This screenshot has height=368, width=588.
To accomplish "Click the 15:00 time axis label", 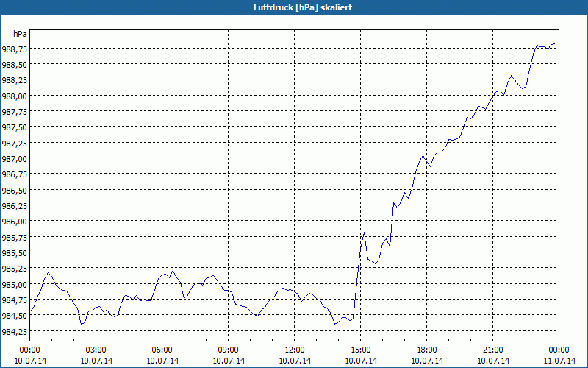I will 361,350.
